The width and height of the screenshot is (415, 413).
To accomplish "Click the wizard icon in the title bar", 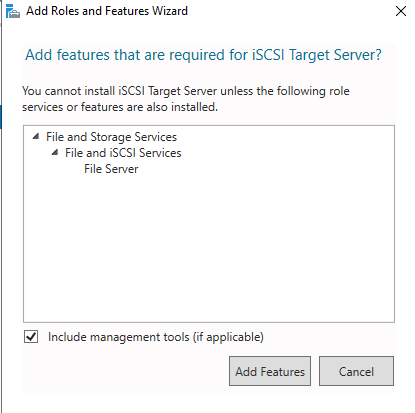I will tap(13, 11).
